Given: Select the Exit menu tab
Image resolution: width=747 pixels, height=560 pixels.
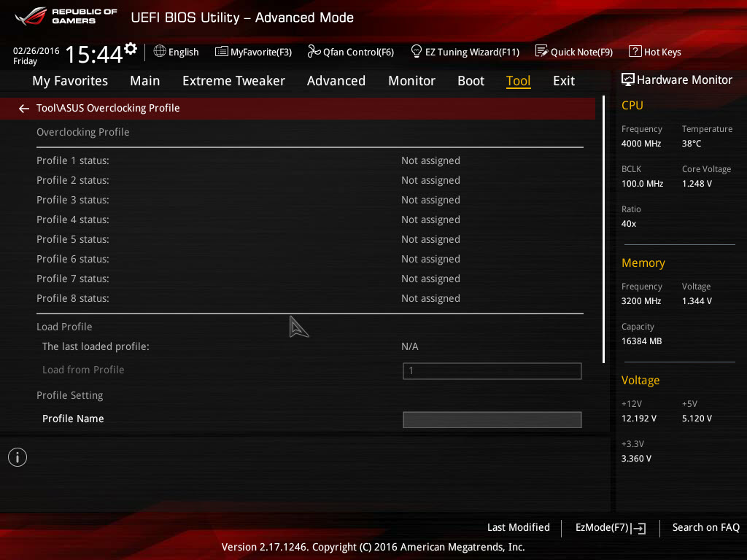Looking at the screenshot, I should [564, 80].
